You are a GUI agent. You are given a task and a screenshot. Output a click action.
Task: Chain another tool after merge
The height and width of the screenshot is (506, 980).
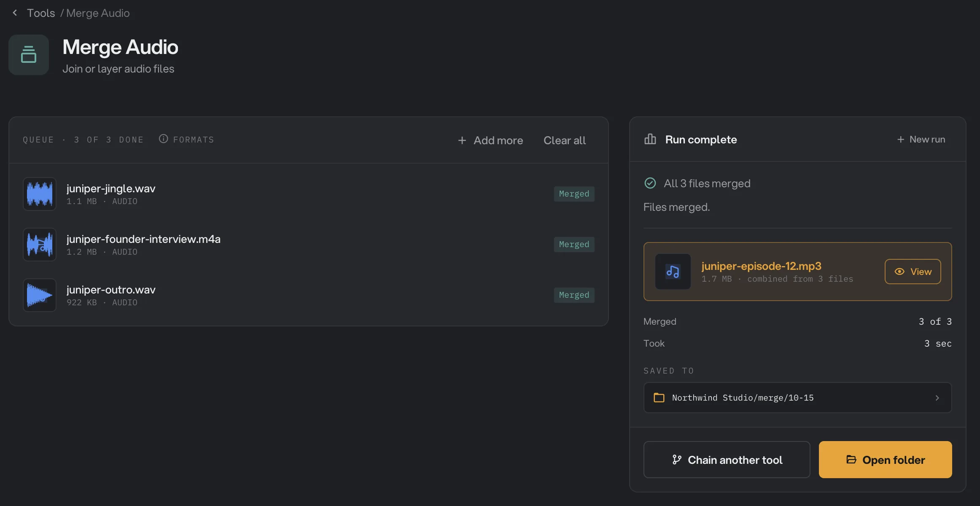click(727, 460)
